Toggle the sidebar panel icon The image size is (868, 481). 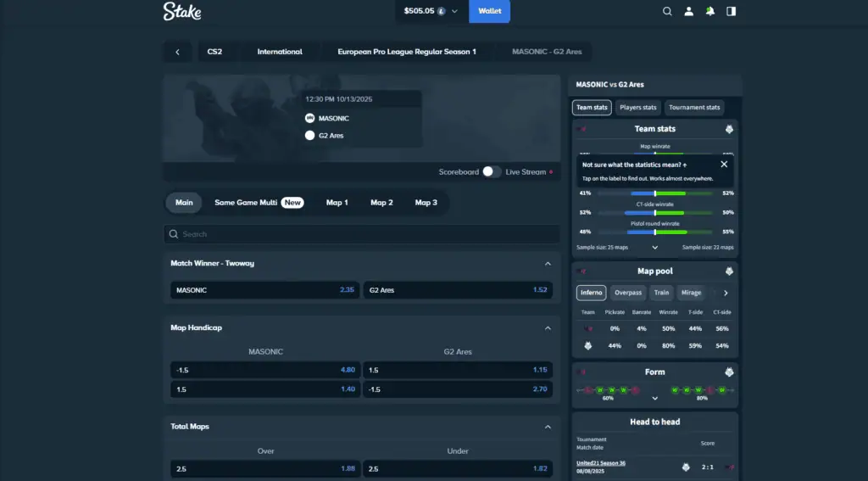[731, 12]
